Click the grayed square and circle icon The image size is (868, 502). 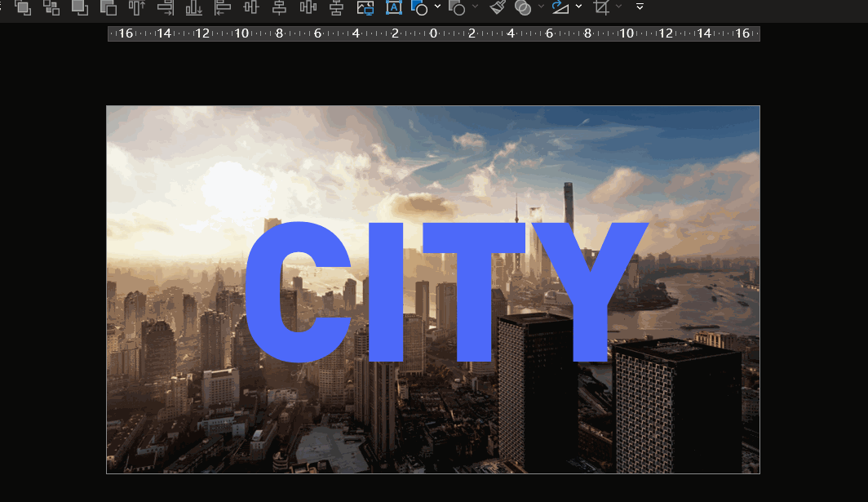457,7
